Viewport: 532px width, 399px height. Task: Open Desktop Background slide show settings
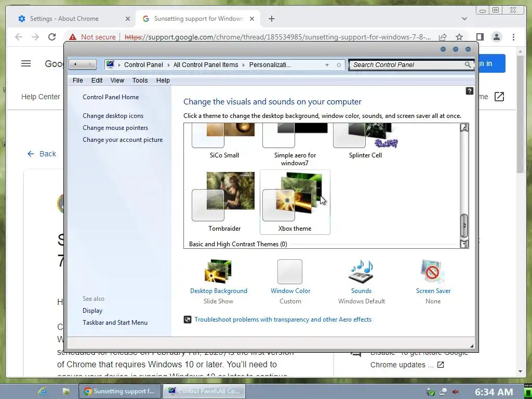click(218, 271)
